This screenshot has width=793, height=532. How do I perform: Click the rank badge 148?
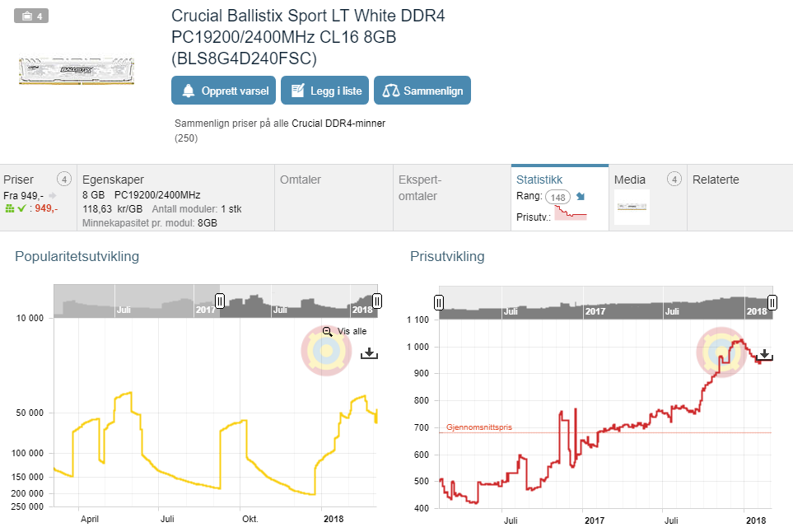(557, 197)
